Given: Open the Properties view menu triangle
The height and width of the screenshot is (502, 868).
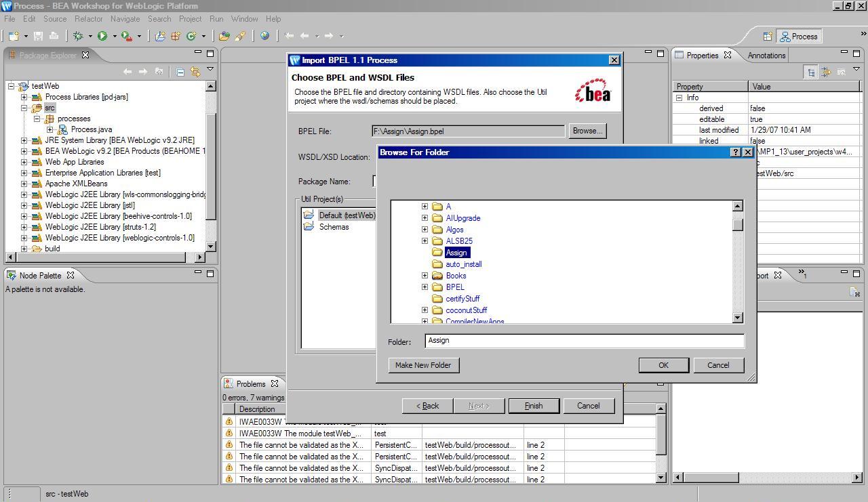Looking at the screenshot, I should 856,70.
